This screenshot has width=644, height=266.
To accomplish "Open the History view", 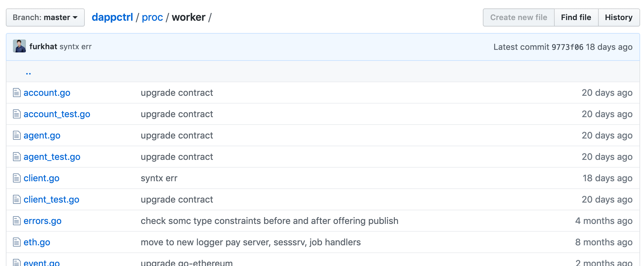I will (x=619, y=17).
